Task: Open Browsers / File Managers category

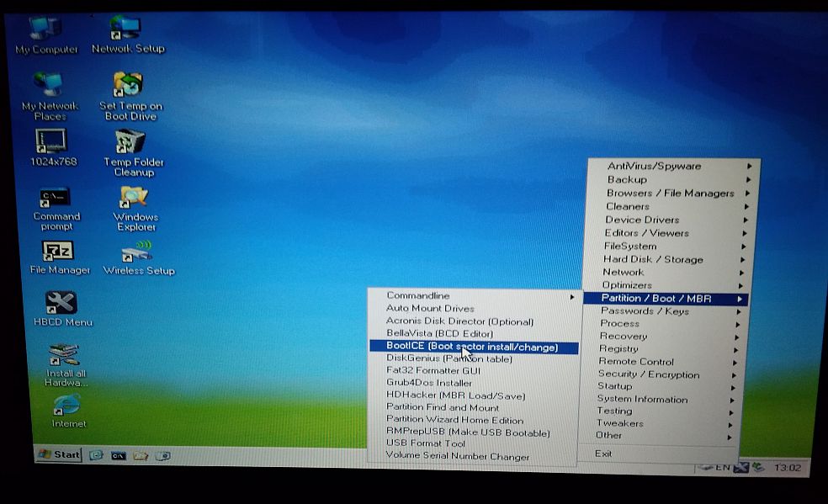Action: pyautogui.click(x=671, y=194)
